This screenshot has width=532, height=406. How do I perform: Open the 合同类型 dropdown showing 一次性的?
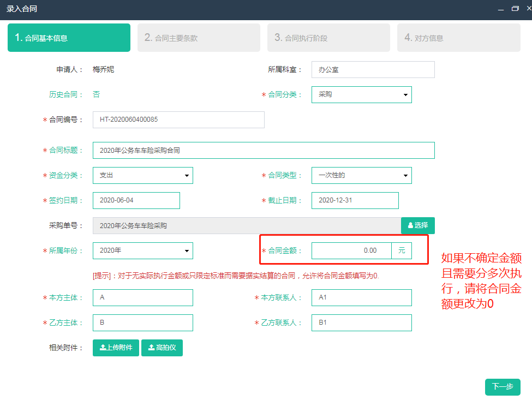pyautogui.click(x=362, y=175)
